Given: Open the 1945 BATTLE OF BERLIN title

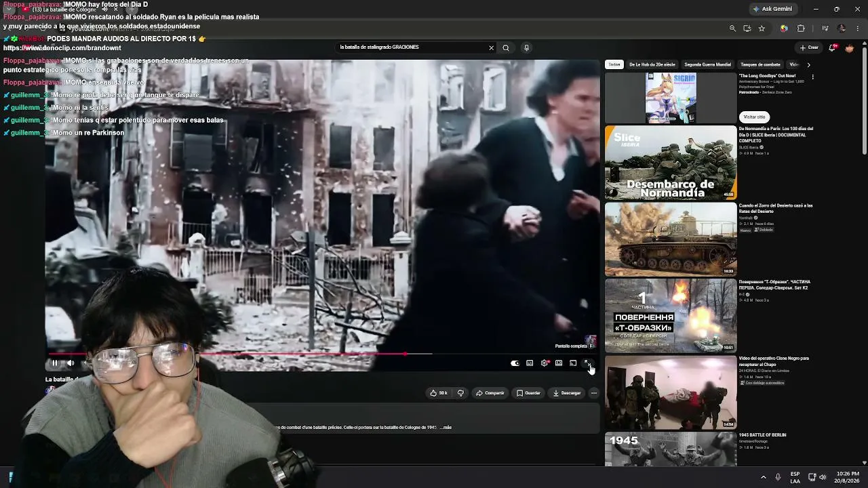Looking at the screenshot, I should [x=763, y=435].
